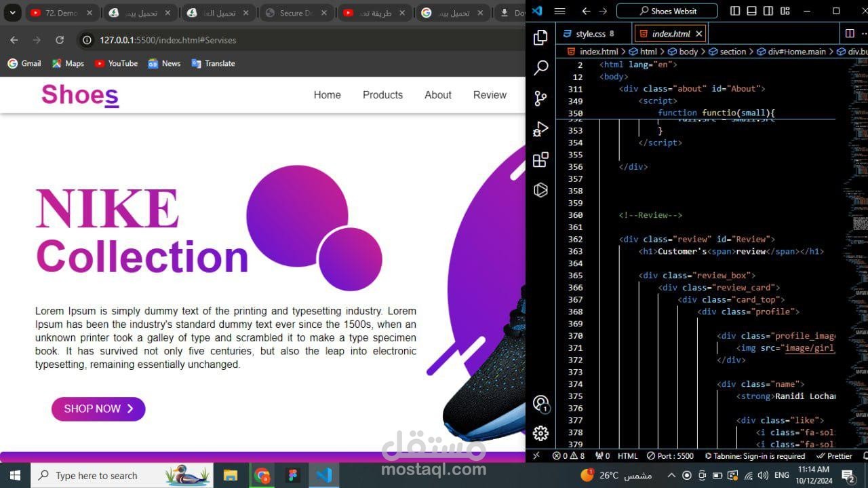Click the Tabnine sign-in status item

coord(755,456)
